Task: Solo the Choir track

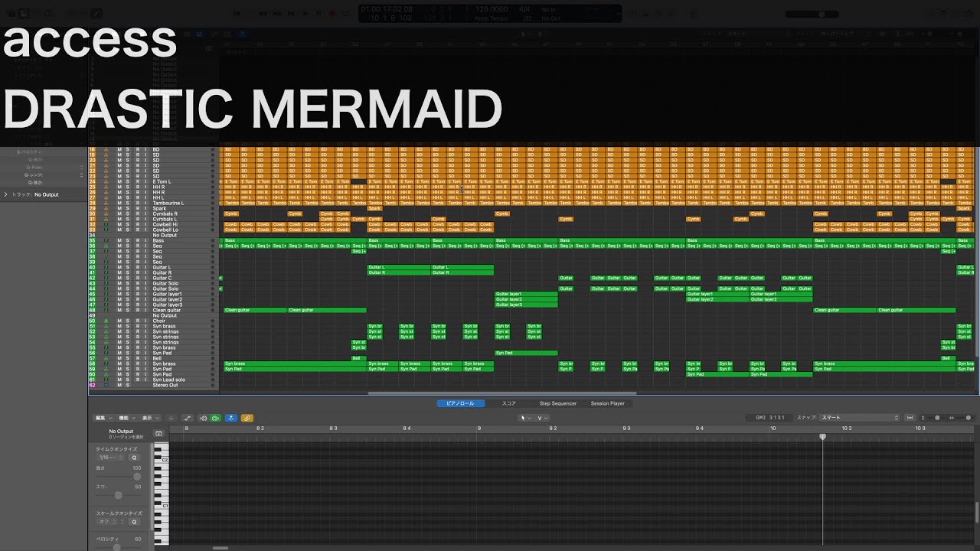Action: coord(128,321)
